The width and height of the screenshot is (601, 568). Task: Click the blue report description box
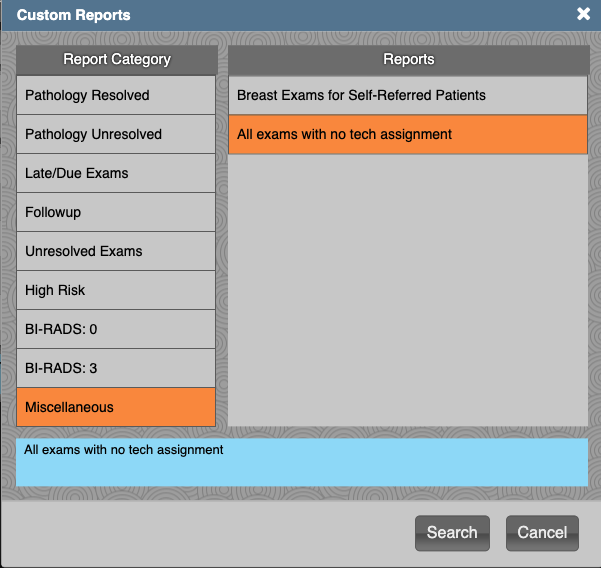tap(302, 462)
